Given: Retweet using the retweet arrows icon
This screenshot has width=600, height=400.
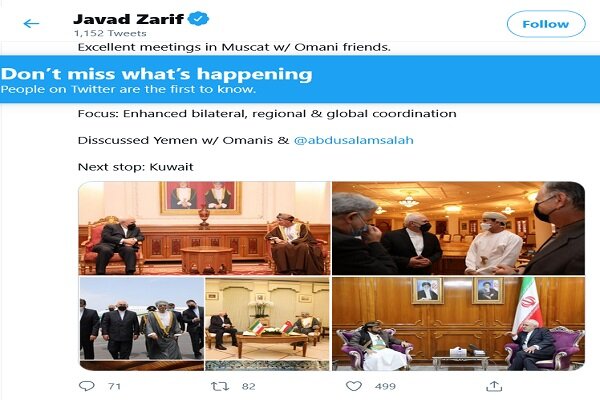Looking at the screenshot, I should coord(220,386).
